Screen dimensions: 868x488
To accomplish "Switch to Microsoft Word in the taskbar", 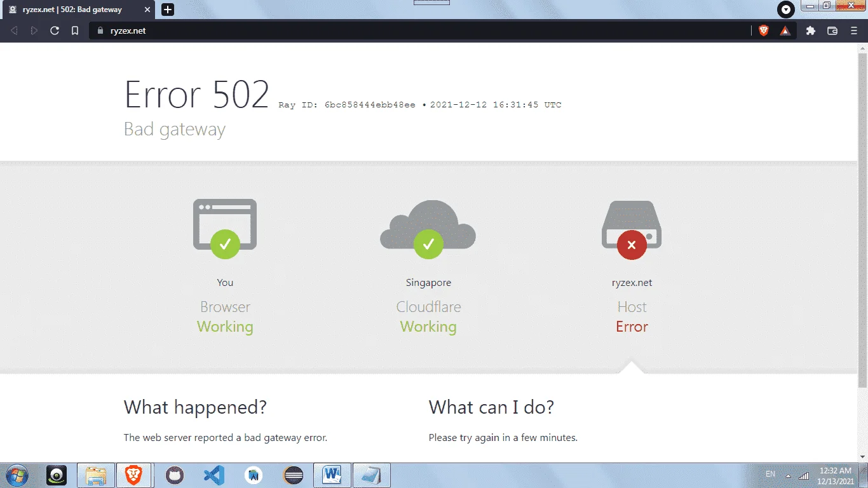I will [x=332, y=475].
